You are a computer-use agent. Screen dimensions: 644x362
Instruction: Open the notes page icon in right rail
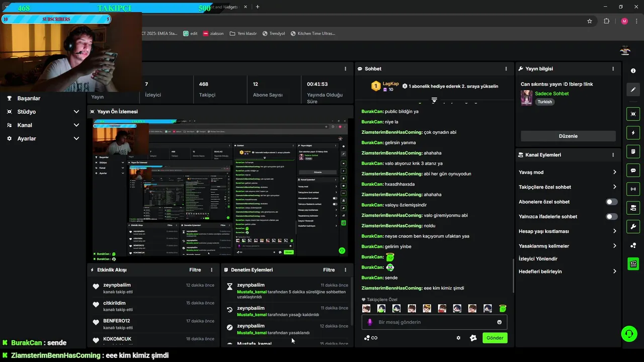coord(633,152)
